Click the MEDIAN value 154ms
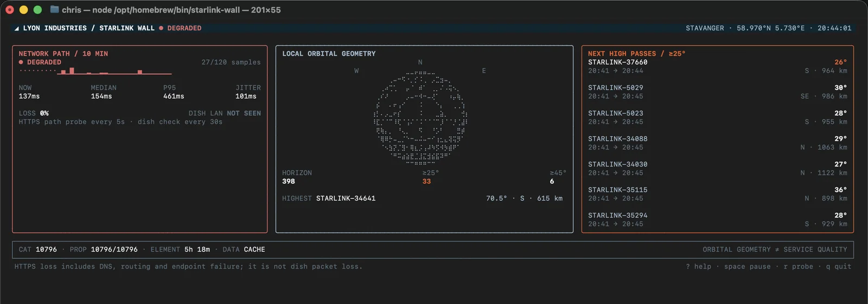This screenshot has height=304, width=868. 101,97
